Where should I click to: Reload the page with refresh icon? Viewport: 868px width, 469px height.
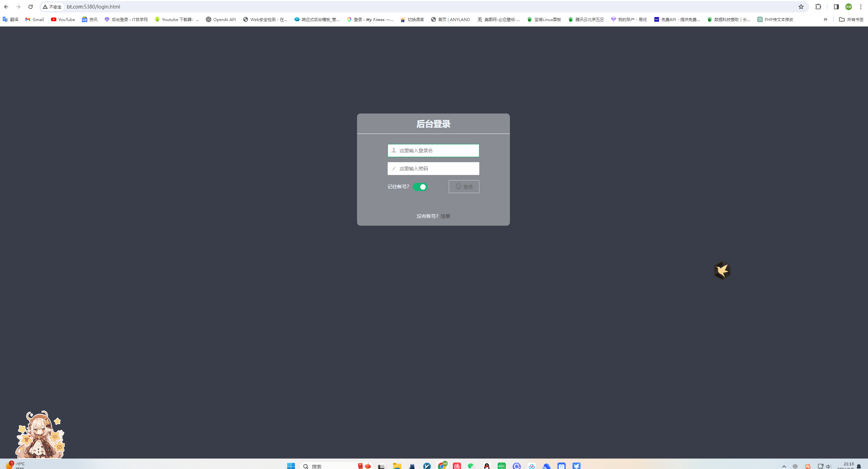pos(31,7)
